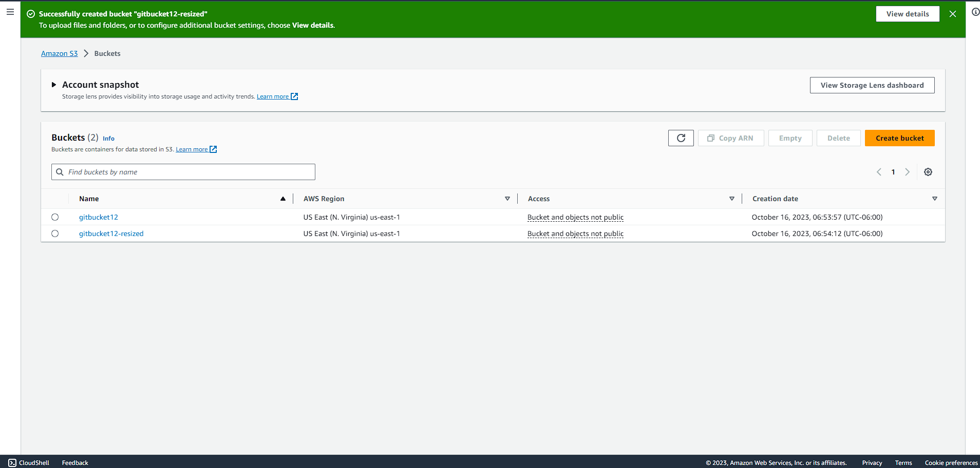Open the gitbucket12 bucket link
Viewport: 980px width, 468px height.
[99, 217]
